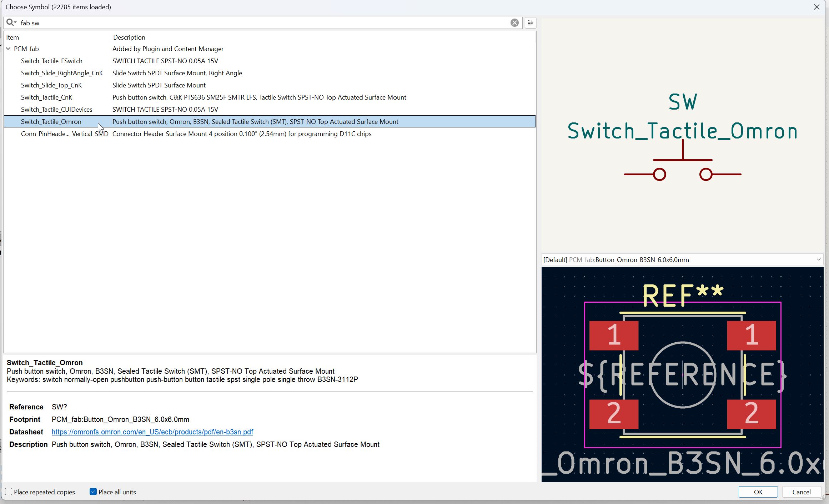Pick Switch_Tactile_CUIDevices symbol
The image size is (829, 504).
[x=56, y=109]
